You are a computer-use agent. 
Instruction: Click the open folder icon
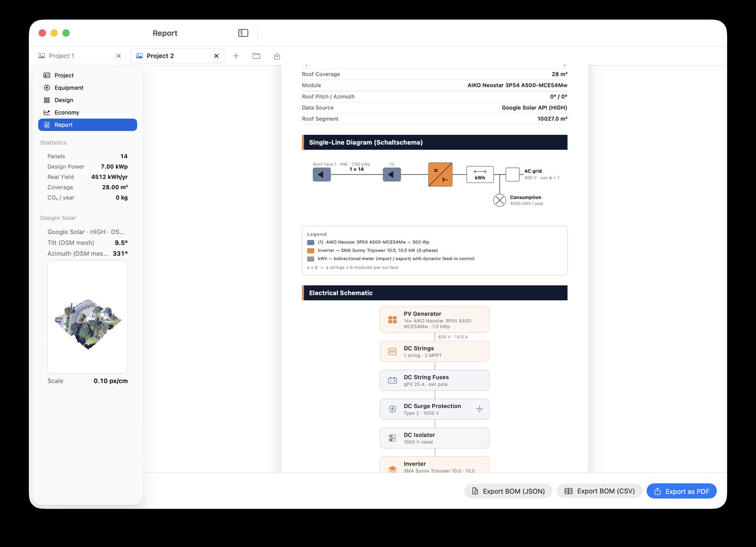pyautogui.click(x=257, y=56)
